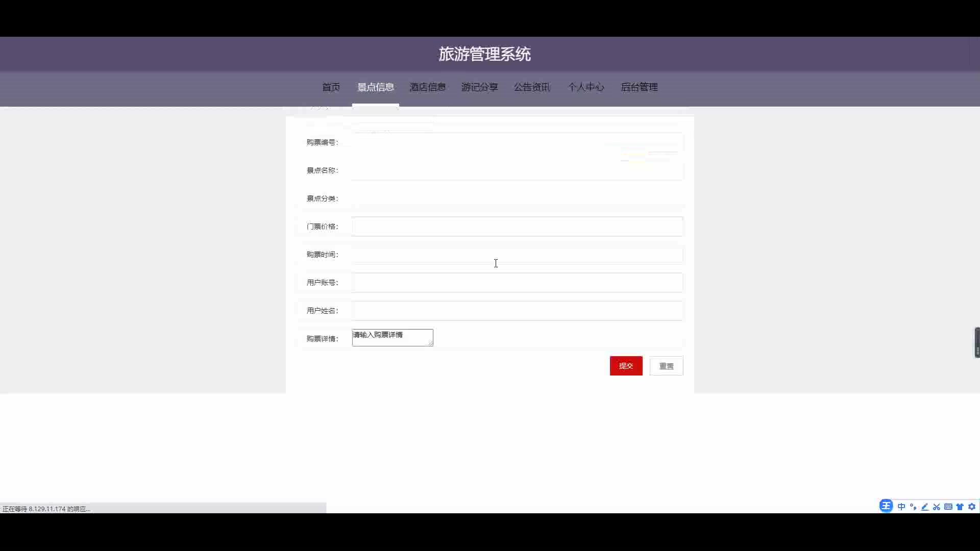The image size is (980, 551).
Task: Open 后台管理 navigation link
Action: [x=639, y=87]
